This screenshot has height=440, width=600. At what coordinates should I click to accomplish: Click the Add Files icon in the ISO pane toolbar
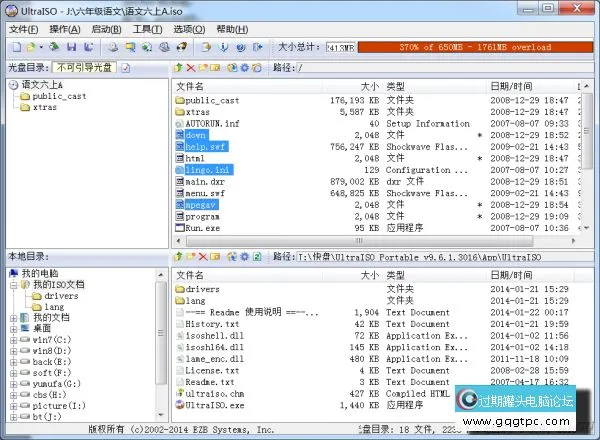[232, 68]
